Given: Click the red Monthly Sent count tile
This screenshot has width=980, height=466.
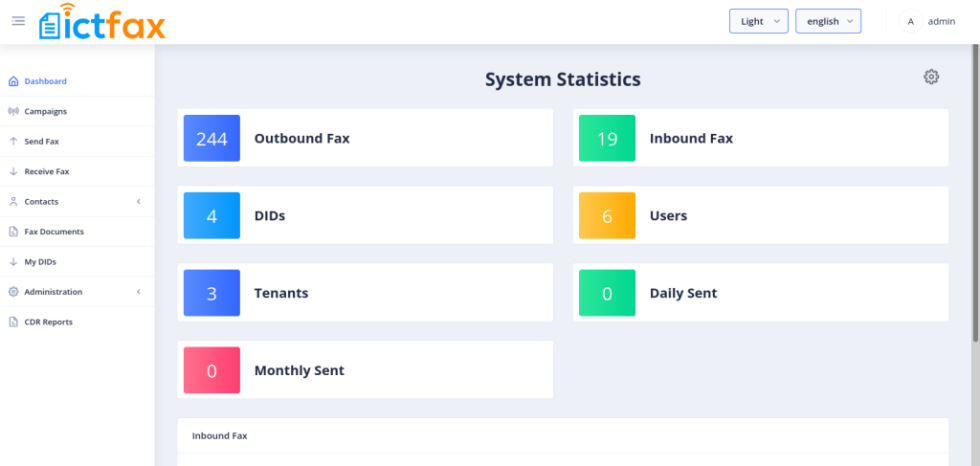Looking at the screenshot, I should coord(211,370).
